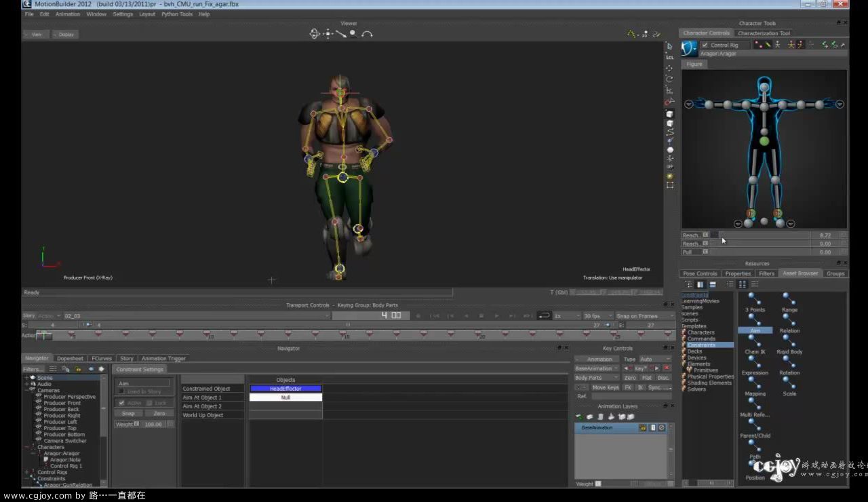Toggle the Lock checkbox in Constraint Settings
This screenshot has width=868, height=502.
(150, 402)
